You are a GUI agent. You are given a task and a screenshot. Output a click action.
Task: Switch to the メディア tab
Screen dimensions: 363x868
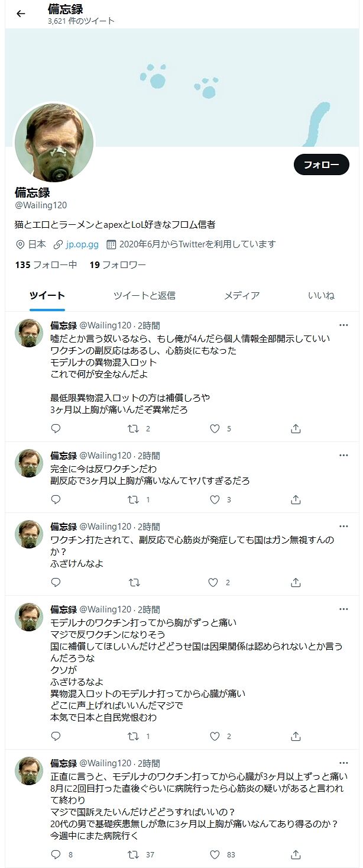241,295
